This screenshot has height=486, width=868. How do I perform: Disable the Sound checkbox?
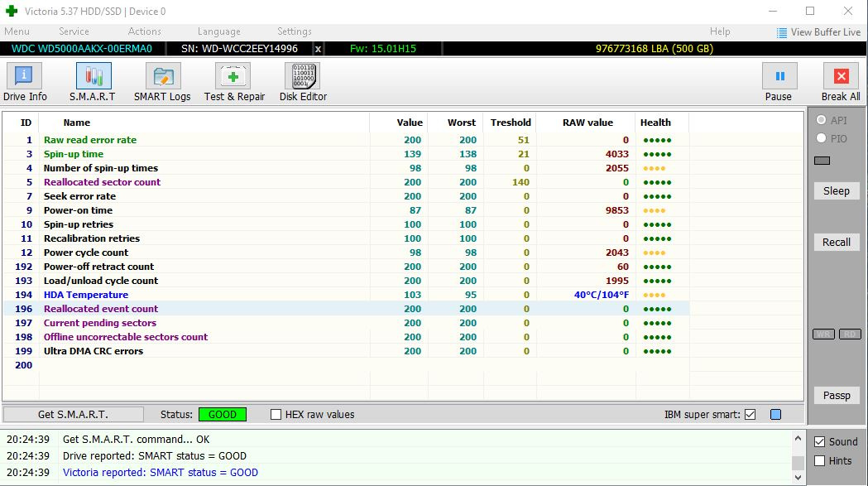pyautogui.click(x=820, y=442)
